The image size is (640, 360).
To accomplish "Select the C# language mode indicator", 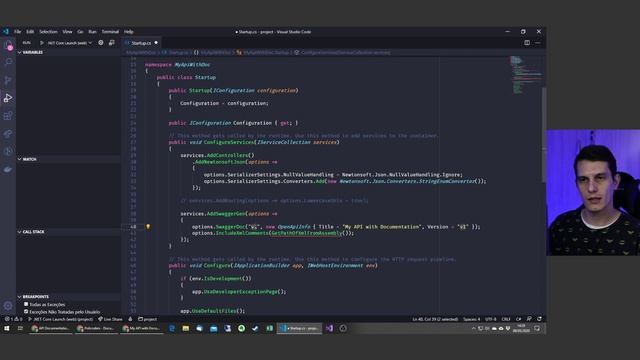I will tap(519, 319).
